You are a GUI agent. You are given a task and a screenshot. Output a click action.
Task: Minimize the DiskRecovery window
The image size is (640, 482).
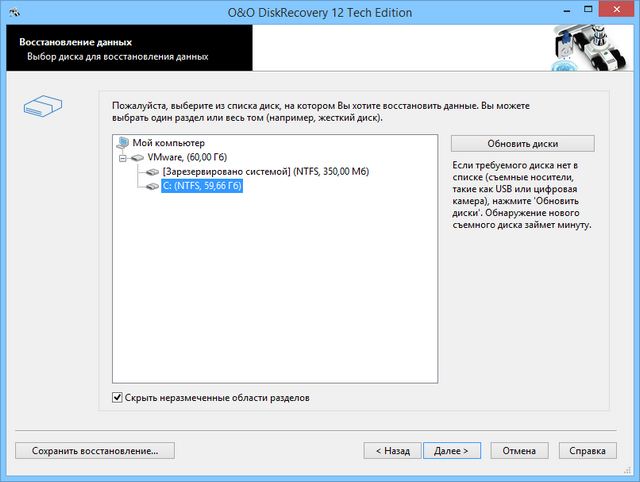[567, 10]
